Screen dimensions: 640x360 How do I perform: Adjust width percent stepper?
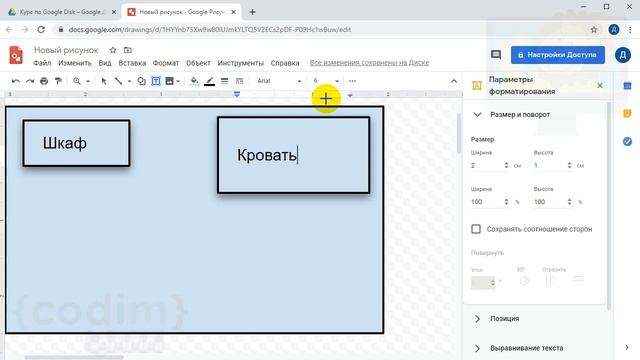pos(506,202)
